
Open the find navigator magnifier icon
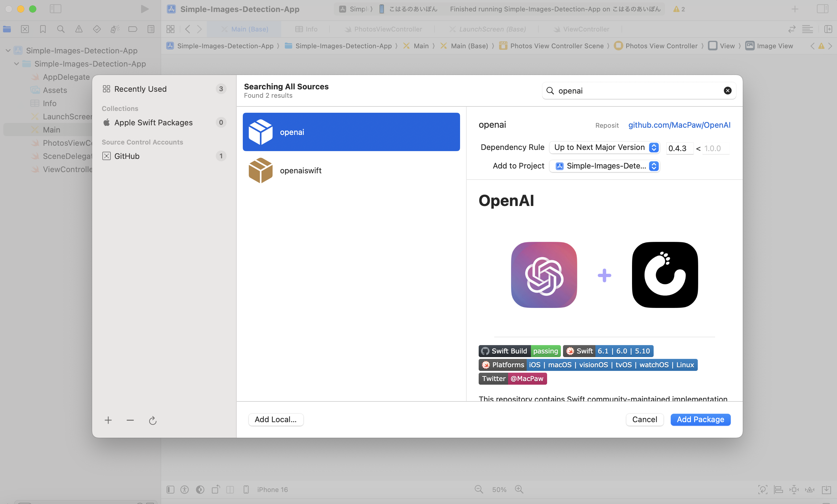pos(61,29)
